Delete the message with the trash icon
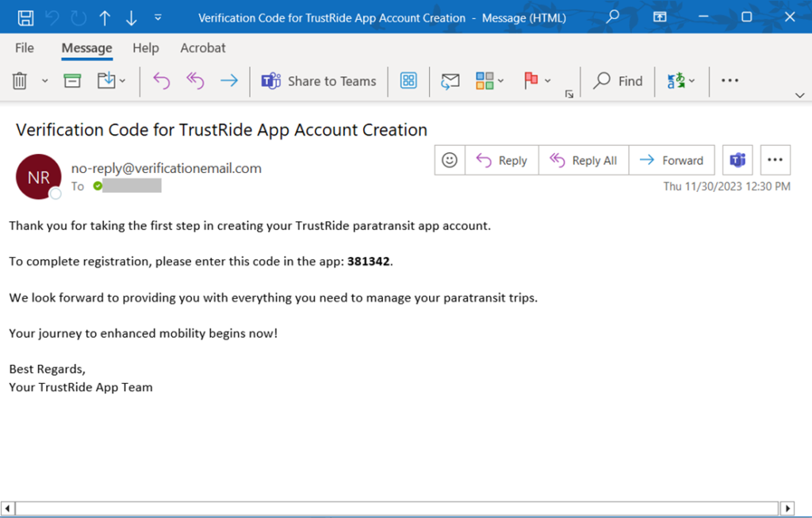This screenshot has width=812, height=518. [x=20, y=81]
